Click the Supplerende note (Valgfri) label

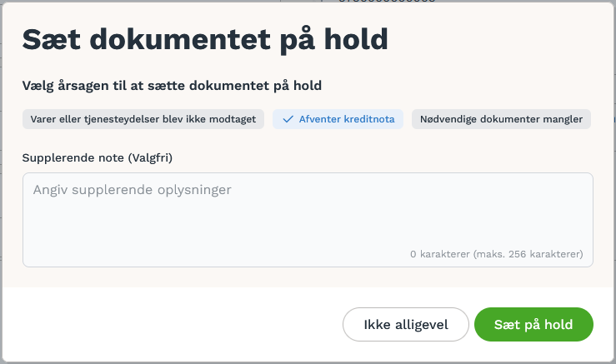(98, 158)
